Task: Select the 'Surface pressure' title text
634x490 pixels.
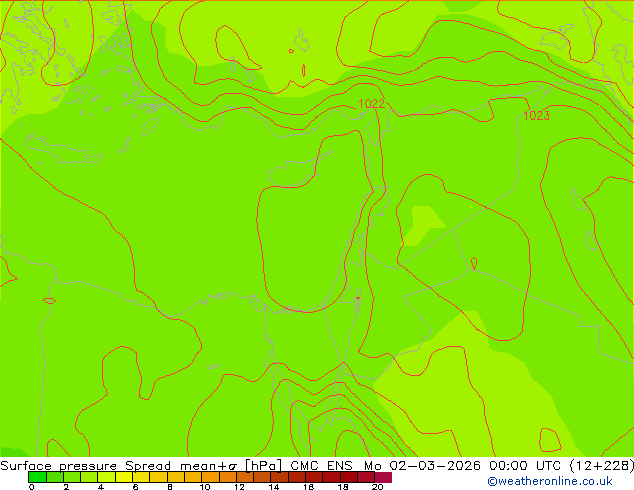Action: [x=58, y=466]
